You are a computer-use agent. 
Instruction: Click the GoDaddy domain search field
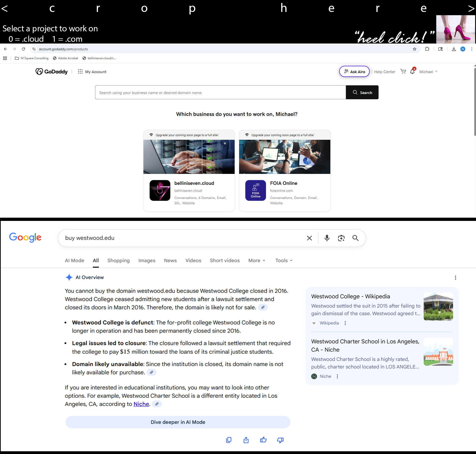click(x=220, y=93)
